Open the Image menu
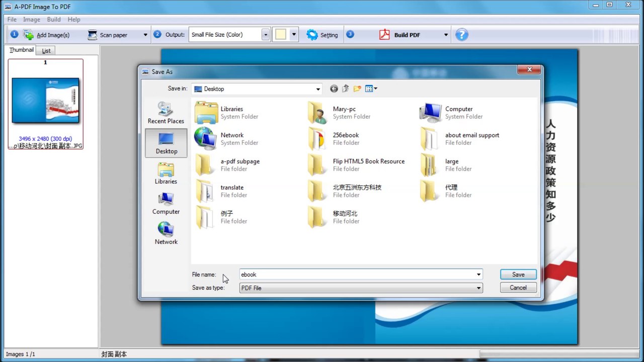The height and width of the screenshot is (362, 644). click(x=32, y=19)
